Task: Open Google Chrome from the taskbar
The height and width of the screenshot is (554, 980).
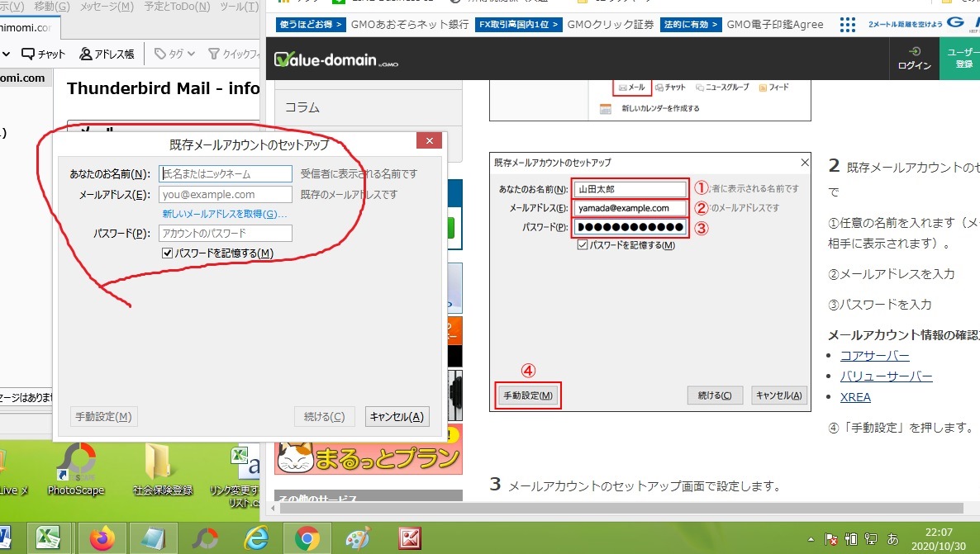Action: point(307,539)
